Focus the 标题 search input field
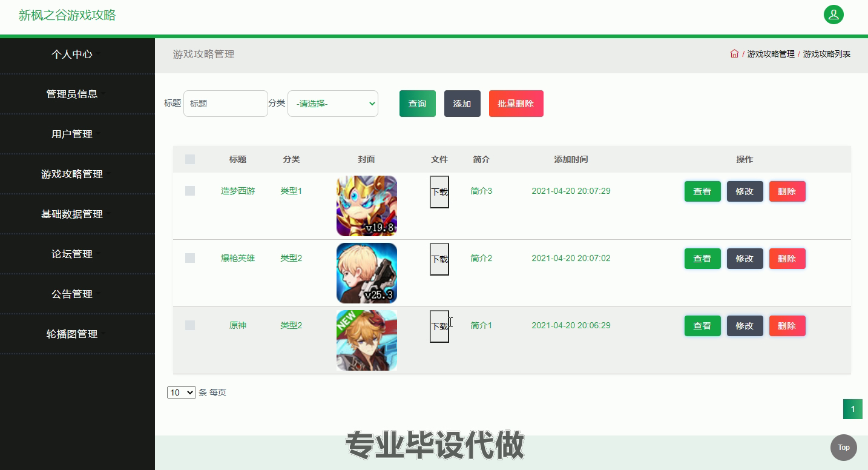The width and height of the screenshot is (868, 470). 226,104
